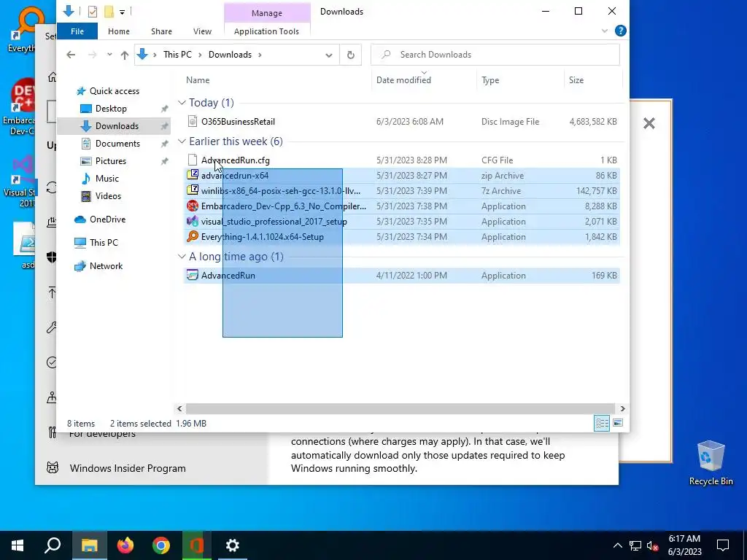Open the Office icon on the taskbar
The width and height of the screenshot is (747, 560).
click(196, 545)
